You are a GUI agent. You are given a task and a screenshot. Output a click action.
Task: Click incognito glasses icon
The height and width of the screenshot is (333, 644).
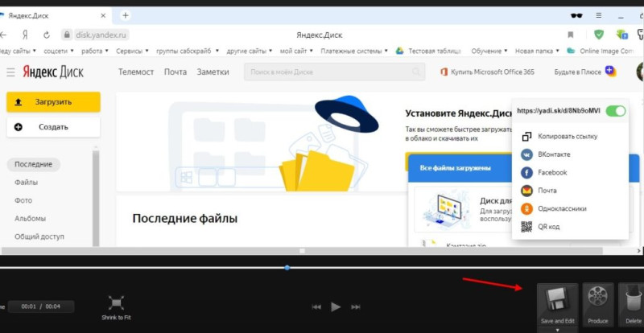pos(576,15)
